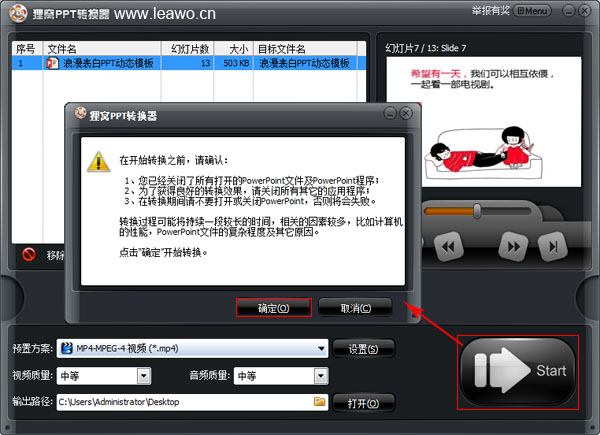Open settings with the 设置(S) button
This screenshot has width=600, height=435.
point(363,349)
